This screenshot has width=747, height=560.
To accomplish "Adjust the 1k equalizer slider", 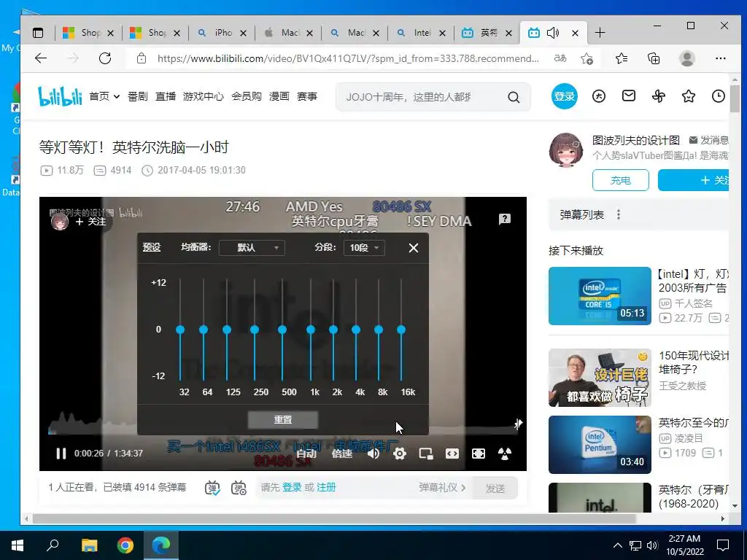I will (x=311, y=330).
